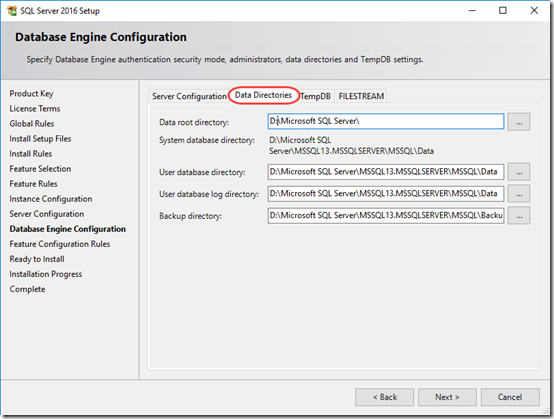Go back with the < Back button
Viewport: 554px width, 419px height.
click(x=384, y=397)
